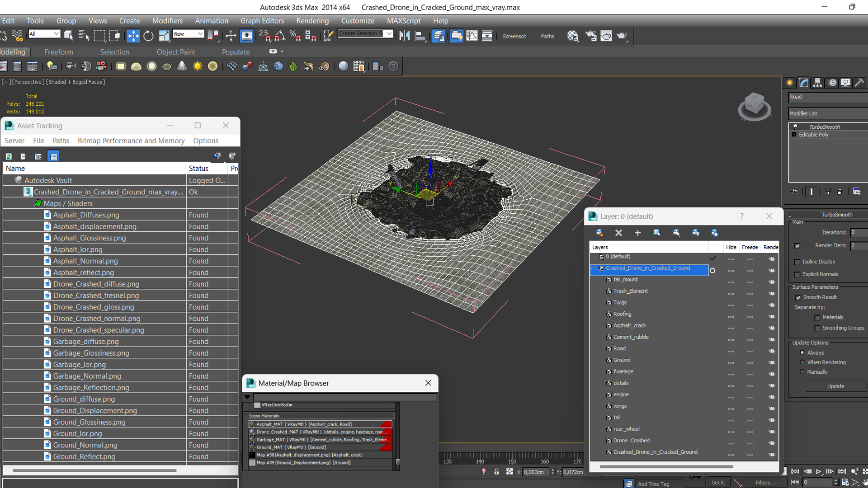The image size is (868, 488).
Task: Click the Mirror tool icon
Action: [x=405, y=36]
